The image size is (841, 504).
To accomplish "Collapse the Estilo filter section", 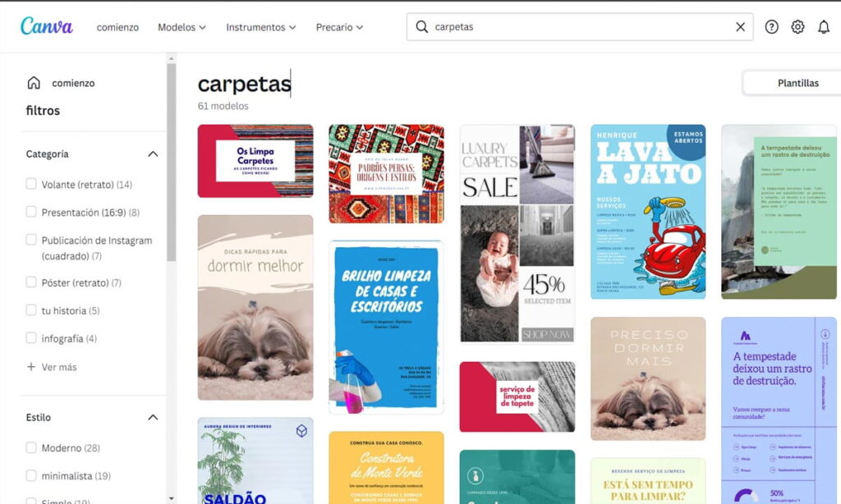I will click(x=153, y=417).
